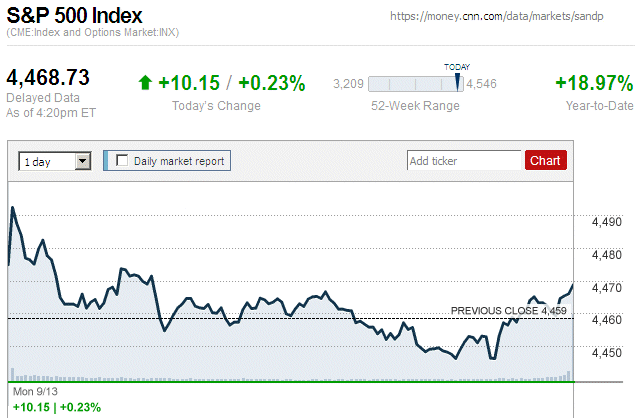Click the dropdown arrow beside 1 day
The width and height of the screenshot is (640, 420).
pos(83,160)
